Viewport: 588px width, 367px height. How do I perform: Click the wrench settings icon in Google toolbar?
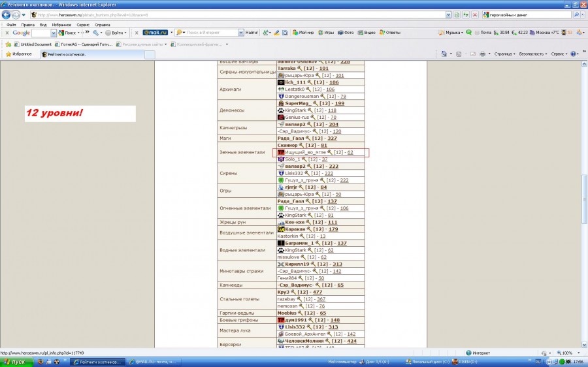pyautogui.click(x=95, y=33)
